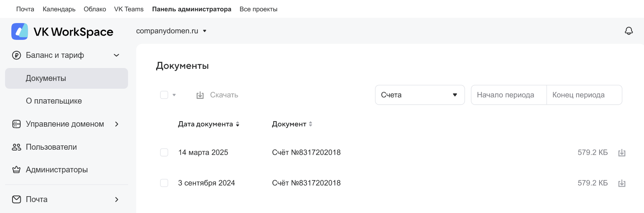This screenshot has width=644, height=213.
Task: Click the notification bell icon
Action: (628, 31)
